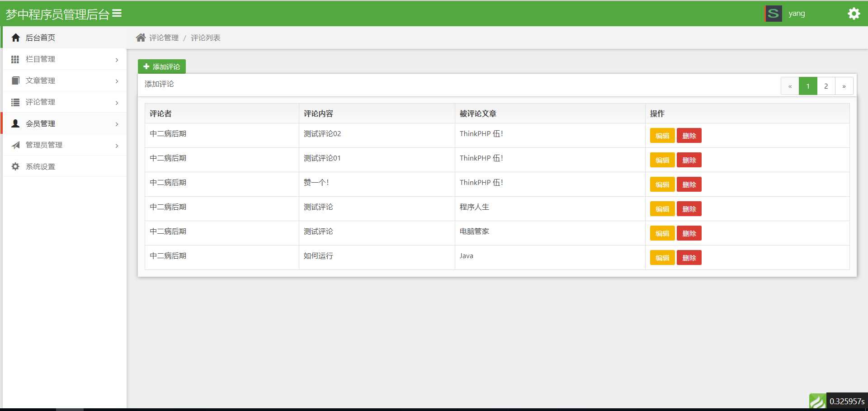
Task: Click the grid icon for 栏目管理
Action: point(15,59)
